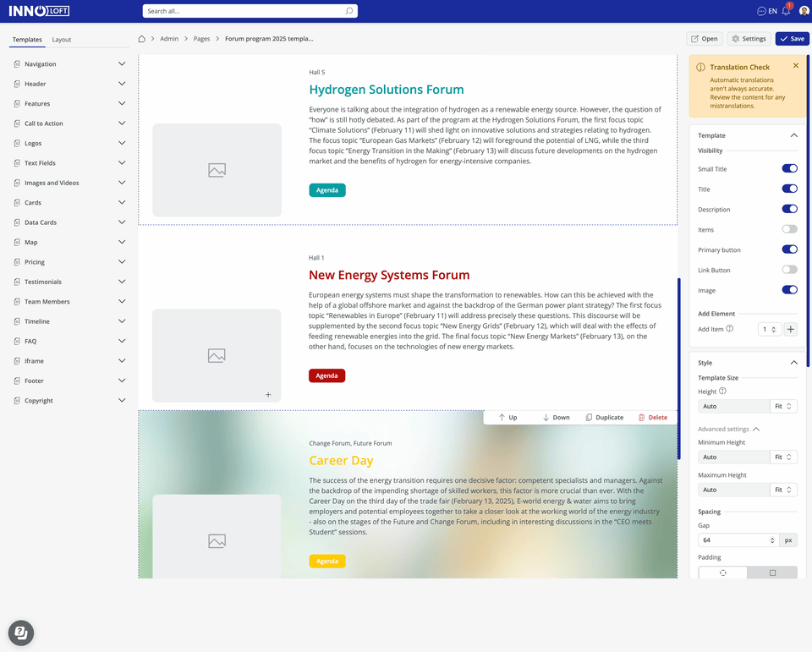Click the image placeholder beside Hydrogen Solutions Forum
The height and width of the screenshot is (652, 812).
pyautogui.click(x=217, y=170)
